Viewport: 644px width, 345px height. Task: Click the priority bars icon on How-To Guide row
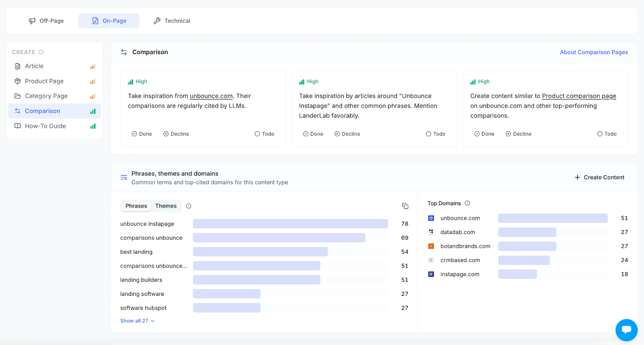[x=93, y=126]
